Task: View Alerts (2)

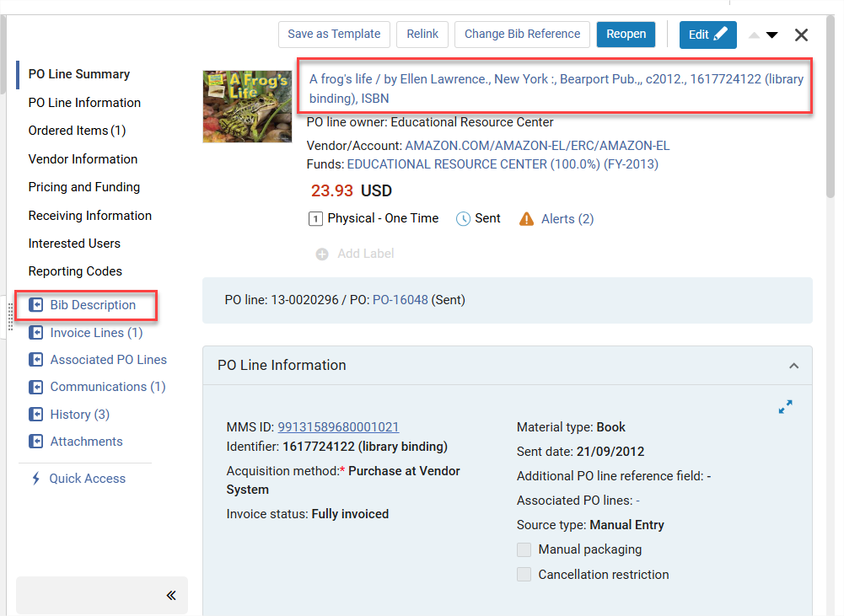Action: point(567,219)
